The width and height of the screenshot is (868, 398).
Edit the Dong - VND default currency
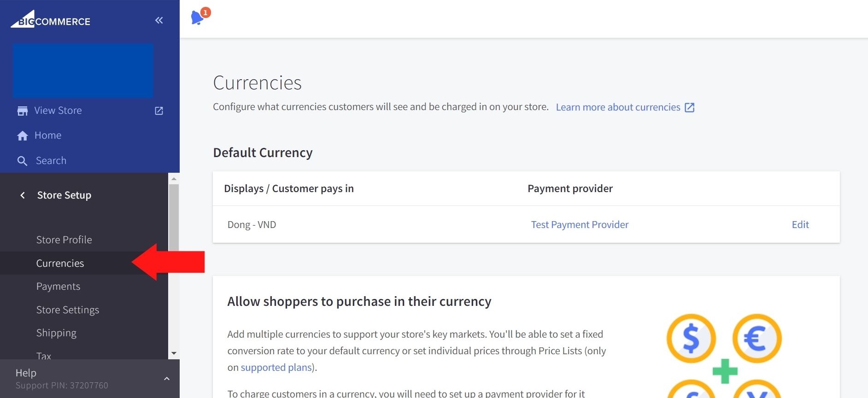pyautogui.click(x=800, y=225)
